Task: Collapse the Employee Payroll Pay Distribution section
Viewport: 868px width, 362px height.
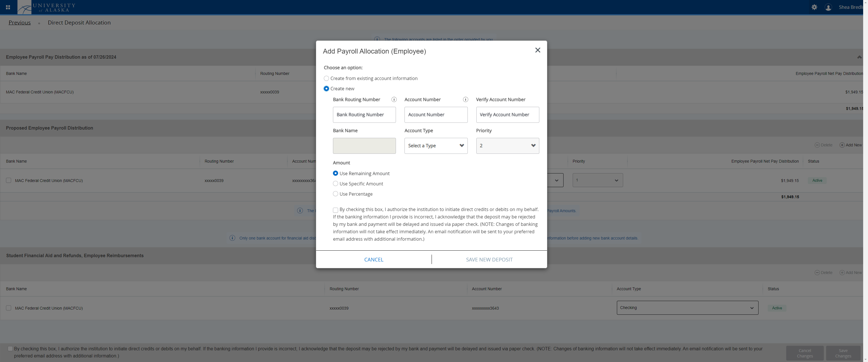Action: tap(859, 57)
